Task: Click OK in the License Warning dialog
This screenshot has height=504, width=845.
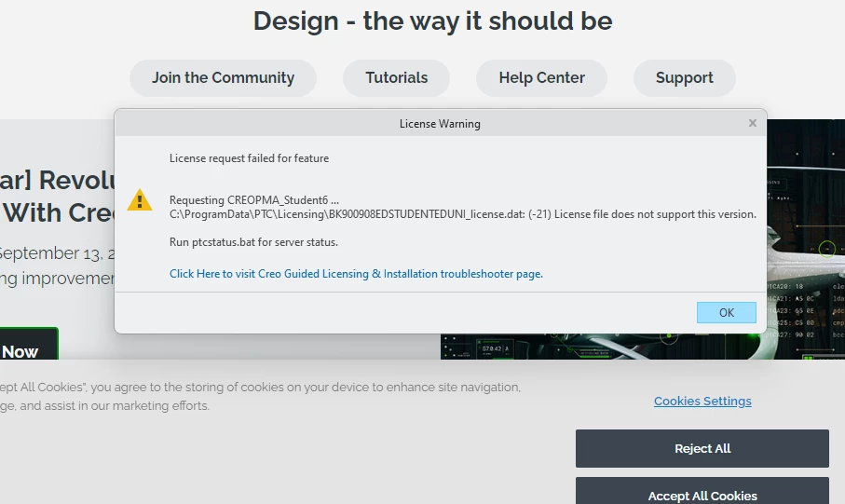Action: (x=726, y=313)
